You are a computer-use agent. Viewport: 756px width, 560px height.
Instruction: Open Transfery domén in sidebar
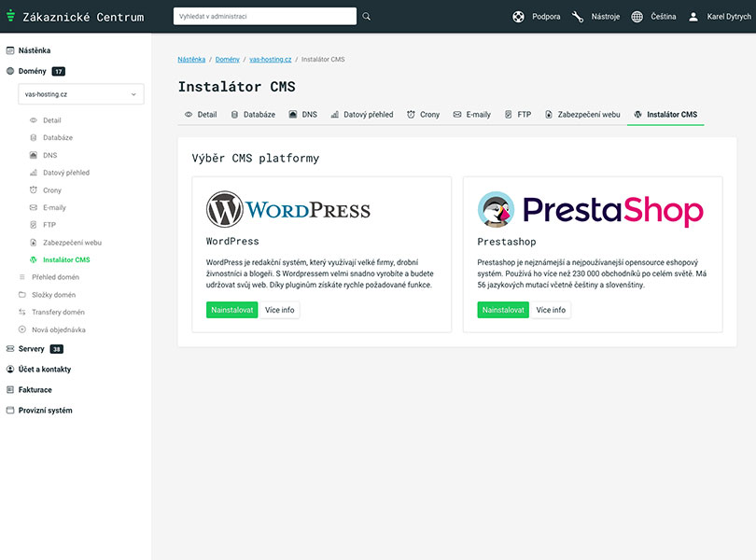(59, 312)
